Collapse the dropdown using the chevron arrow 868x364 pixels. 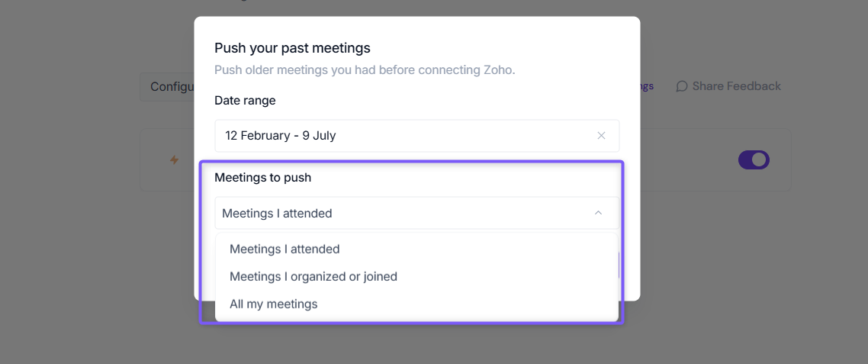[x=598, y=213]
